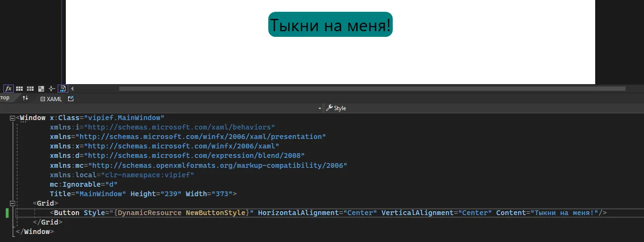Viewport: 644px width, 242px height.
Task: Toggle the project code display icon
Action: (x=62, y=88)
